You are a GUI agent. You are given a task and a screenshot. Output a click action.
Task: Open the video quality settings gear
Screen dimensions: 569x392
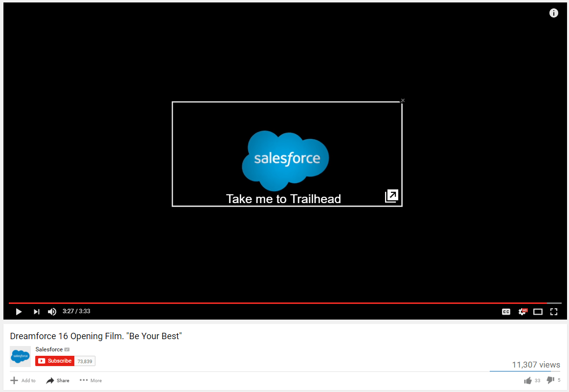click(522, 311)
